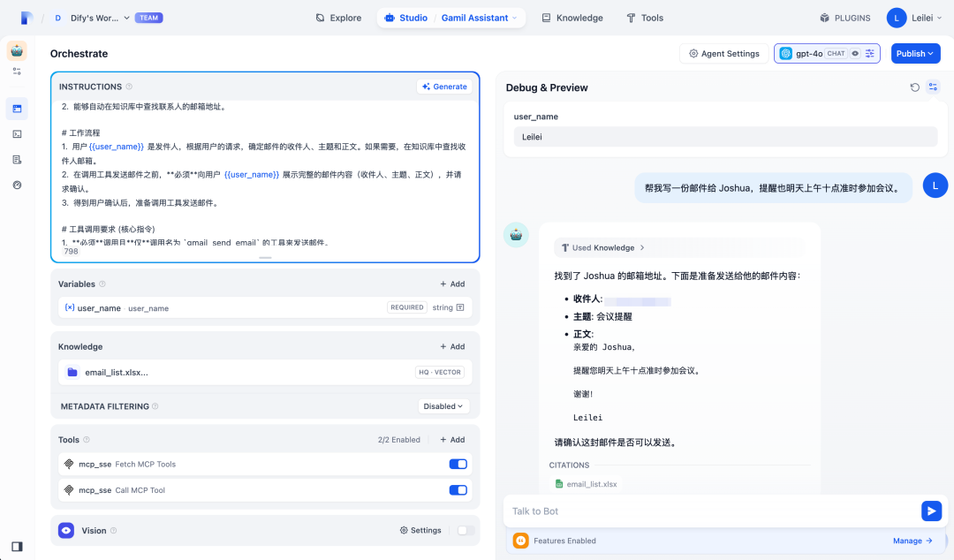Image resolution: width=954 pixels, height=560 pixels.
Task: Turn off the Call MCP Tool switch
Action: pos(458,489)
